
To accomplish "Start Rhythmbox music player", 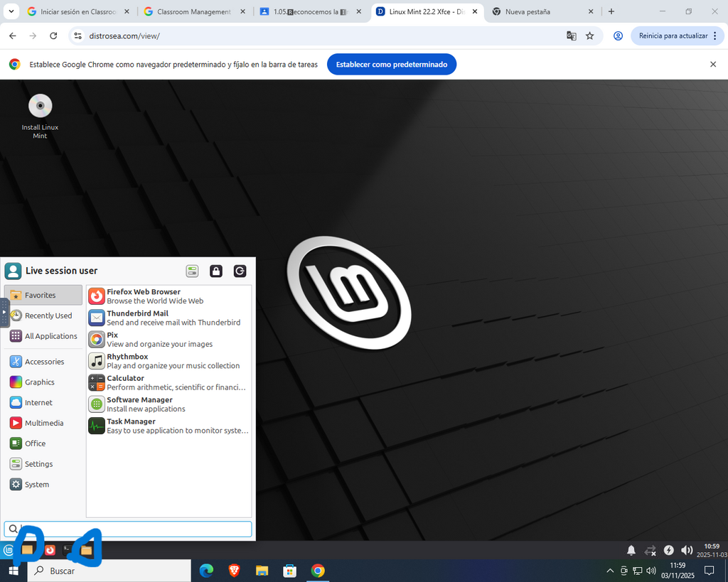I will point(169,361).
